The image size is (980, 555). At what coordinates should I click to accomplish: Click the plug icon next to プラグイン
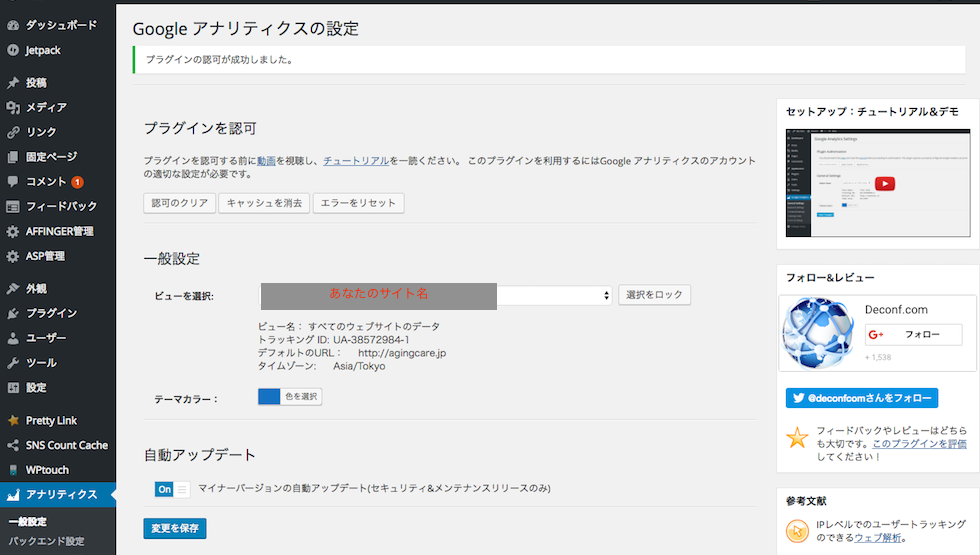click(12, 313)
